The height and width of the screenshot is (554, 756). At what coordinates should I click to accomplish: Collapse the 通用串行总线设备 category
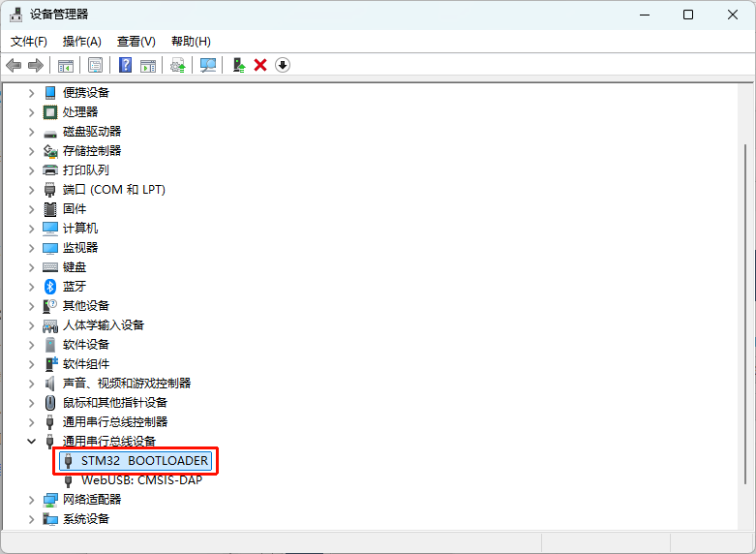(31, 442)
